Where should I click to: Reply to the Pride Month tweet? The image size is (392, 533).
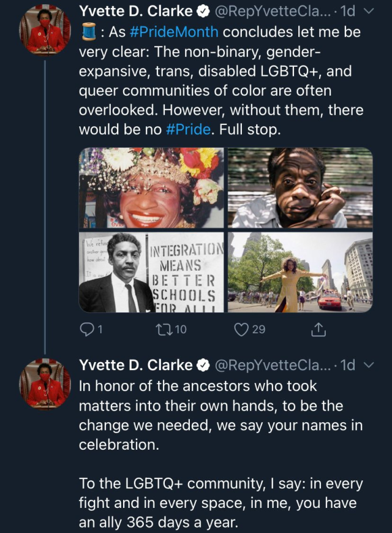[x=88, y=330]
